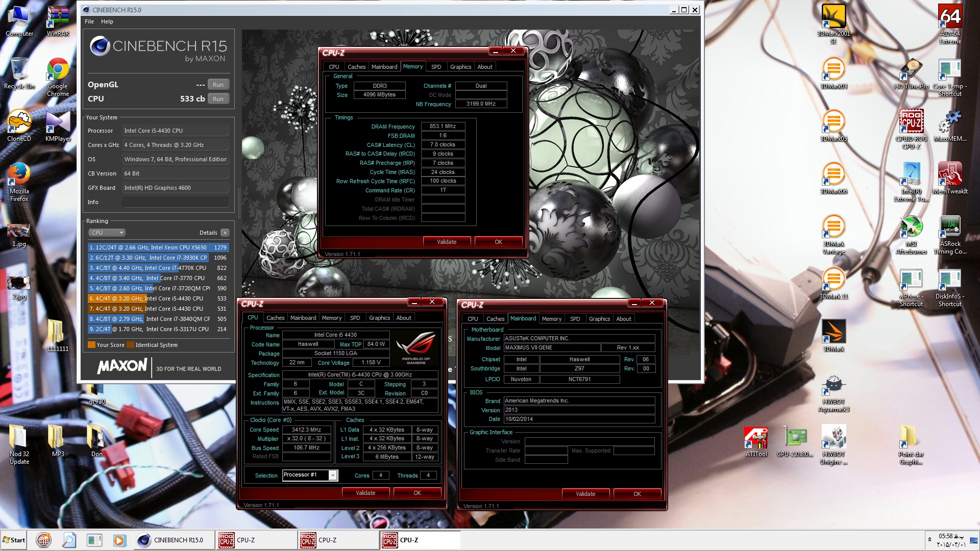Launch Mozilla Firefox desktop shortcut
This screenshot has height=551, width=980.
click(x=19, y=182)
